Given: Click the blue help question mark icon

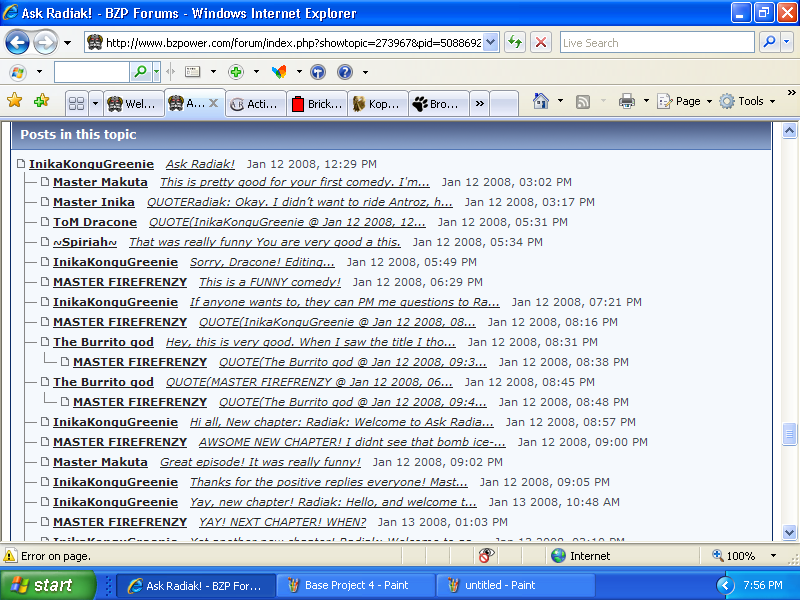Looking at the screenshot, I should (x=345, y=72).
